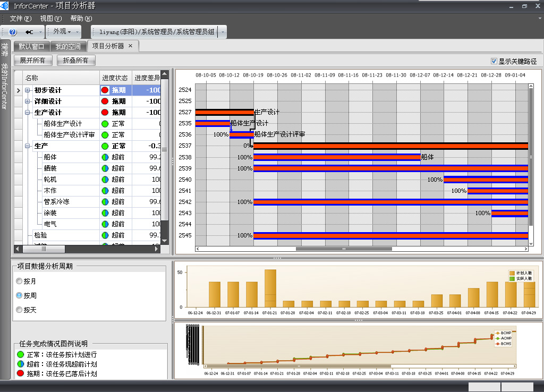Click the 进度状态 column header

tap(115, 78)
